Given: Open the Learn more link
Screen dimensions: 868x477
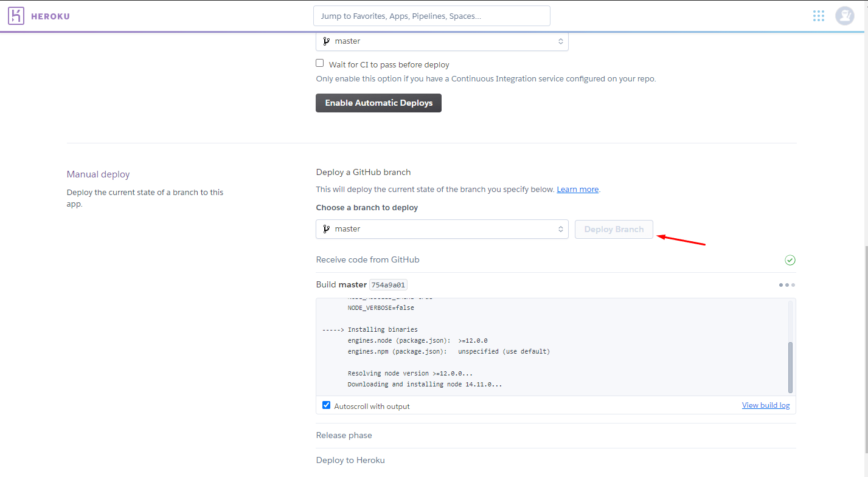Looking at the screenshot, I should coord(578,190).
